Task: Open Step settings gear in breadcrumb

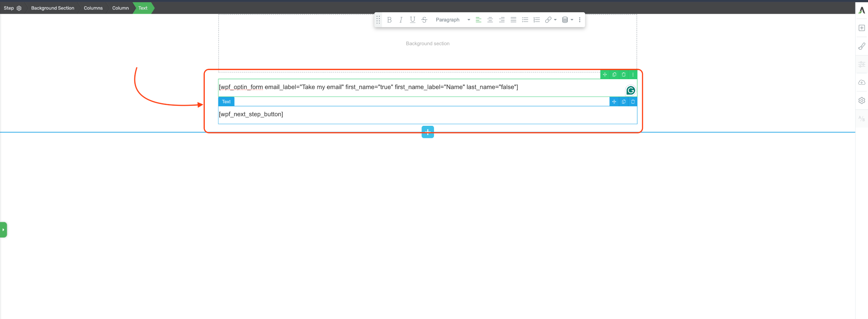Action: [x=19, y=8]
